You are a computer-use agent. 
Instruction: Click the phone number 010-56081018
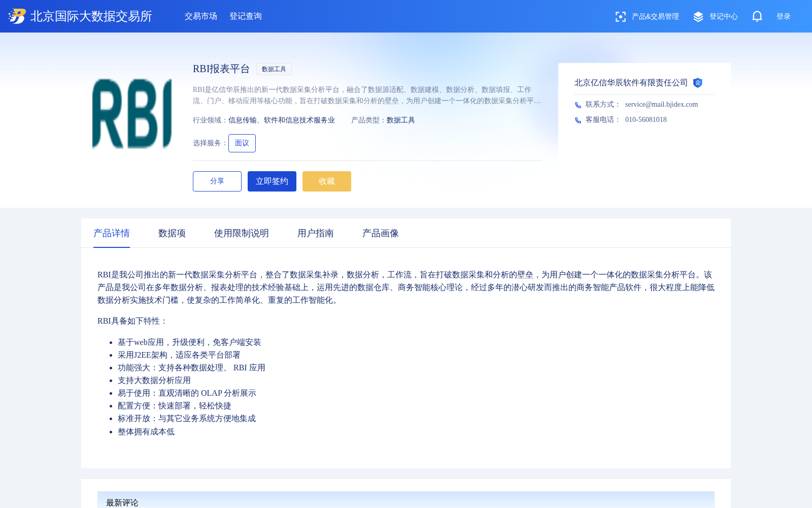[x=646, y=120]
